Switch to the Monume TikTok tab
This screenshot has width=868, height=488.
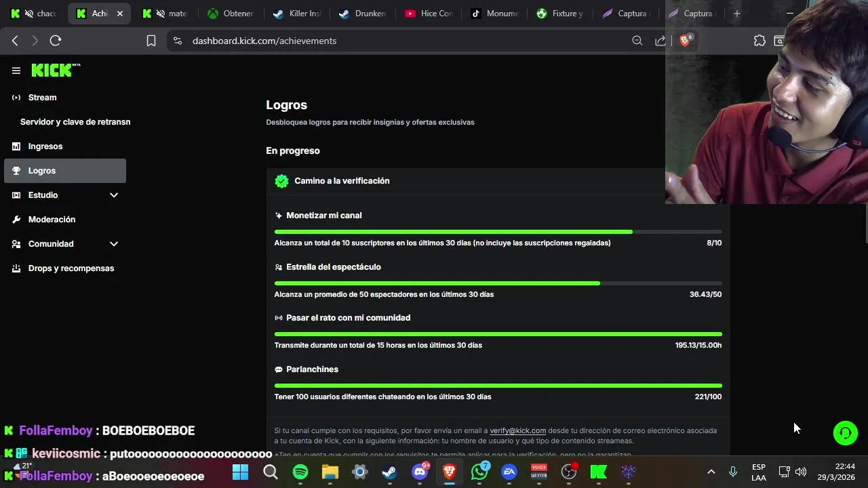point(494,14)
